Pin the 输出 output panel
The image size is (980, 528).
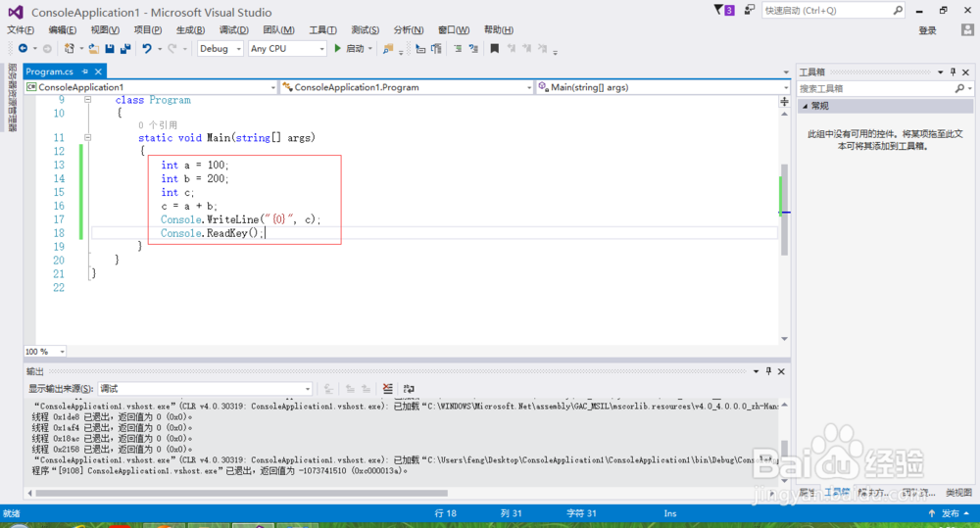[x=768, y=371]
